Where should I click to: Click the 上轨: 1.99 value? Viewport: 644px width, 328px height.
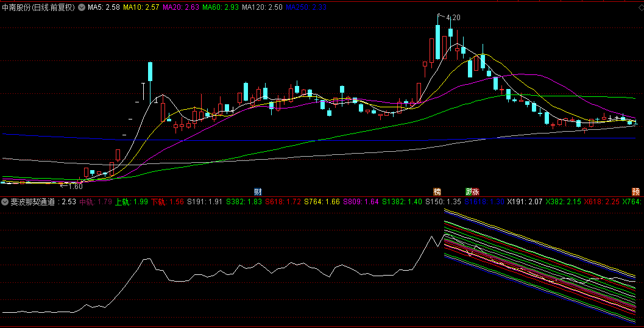(132, 202)
